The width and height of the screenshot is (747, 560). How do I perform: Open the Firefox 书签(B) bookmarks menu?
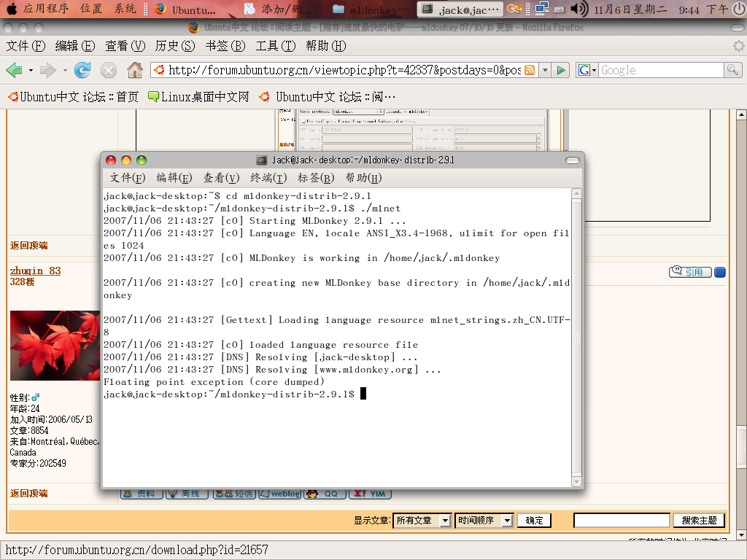[225, 46]
